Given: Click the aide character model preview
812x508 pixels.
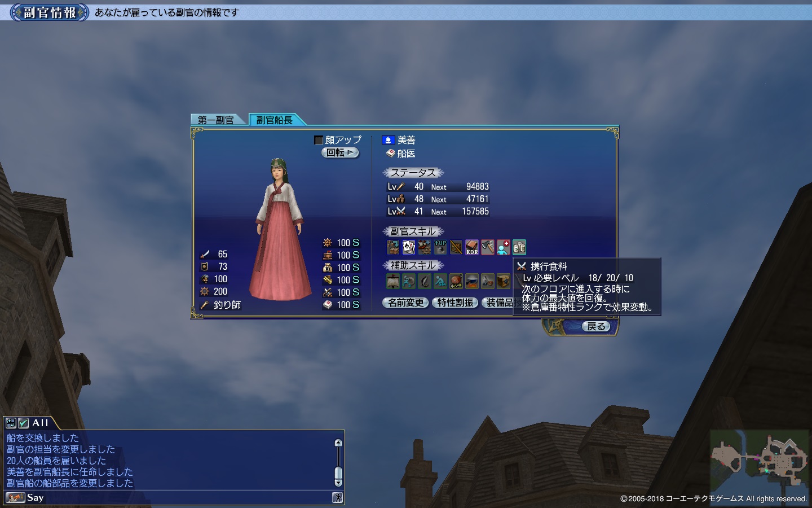Looking at the screenshot, I should coord(279,229).
